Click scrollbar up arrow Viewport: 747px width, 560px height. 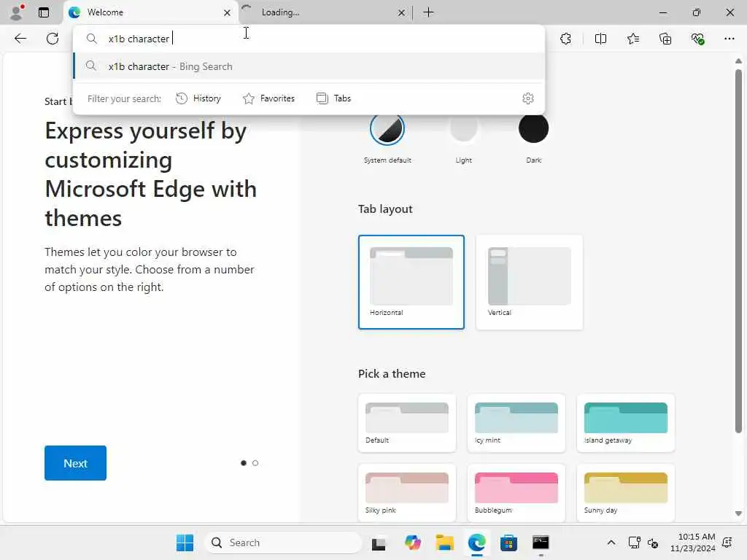(738, 61)
